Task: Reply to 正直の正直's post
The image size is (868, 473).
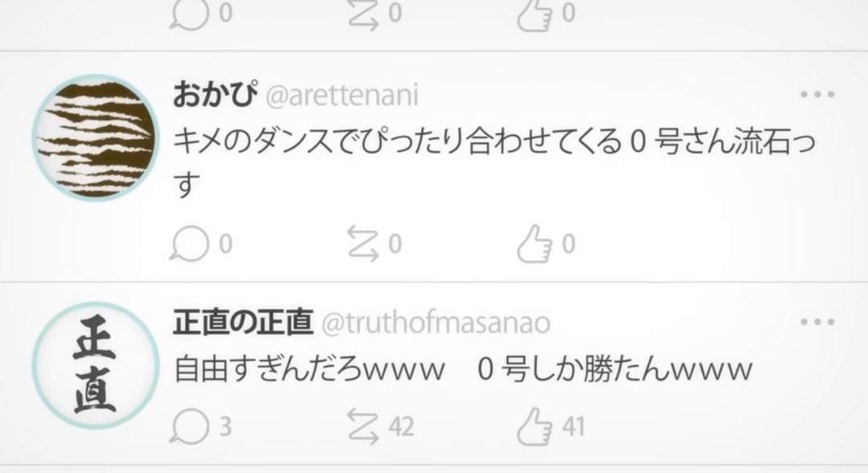Action: coord(189,426)
